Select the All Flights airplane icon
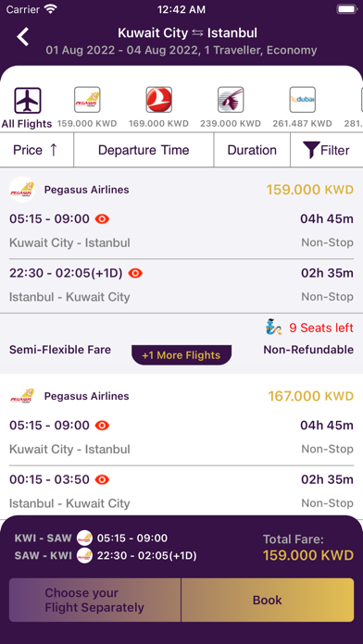363x644 pixels. click(28, 100)
